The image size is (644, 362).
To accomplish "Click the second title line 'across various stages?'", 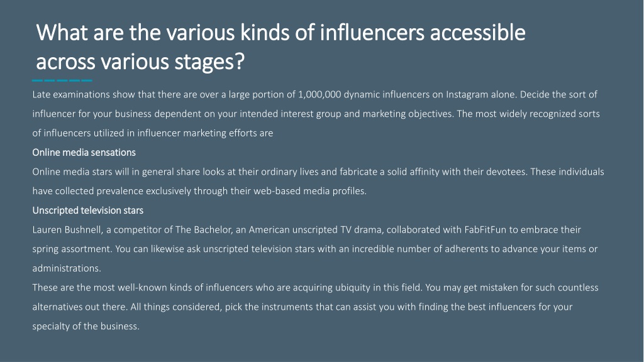I will 140,62.
